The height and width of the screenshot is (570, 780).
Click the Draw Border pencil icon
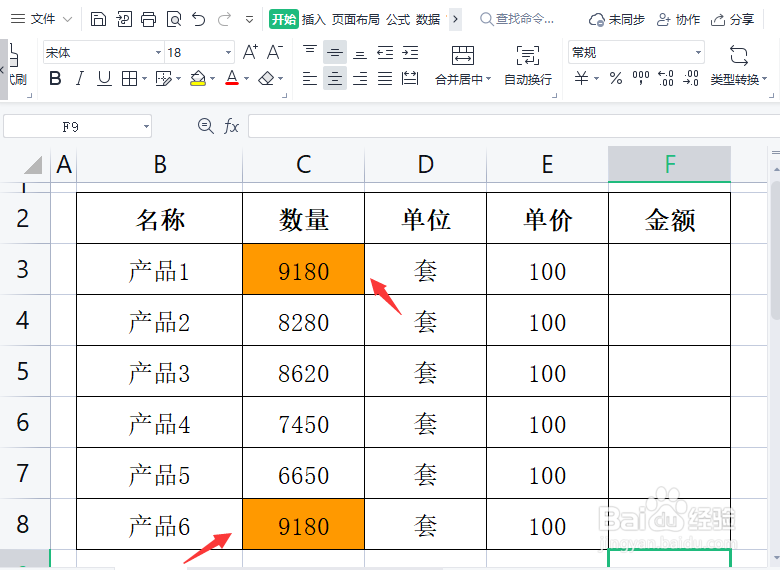pos(163,79)
